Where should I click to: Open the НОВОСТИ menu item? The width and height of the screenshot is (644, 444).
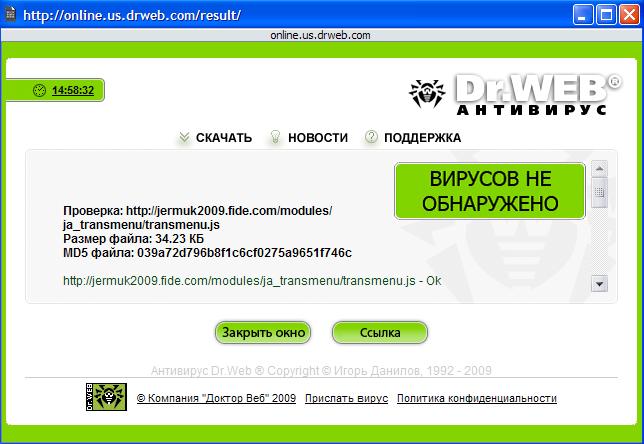317,138
